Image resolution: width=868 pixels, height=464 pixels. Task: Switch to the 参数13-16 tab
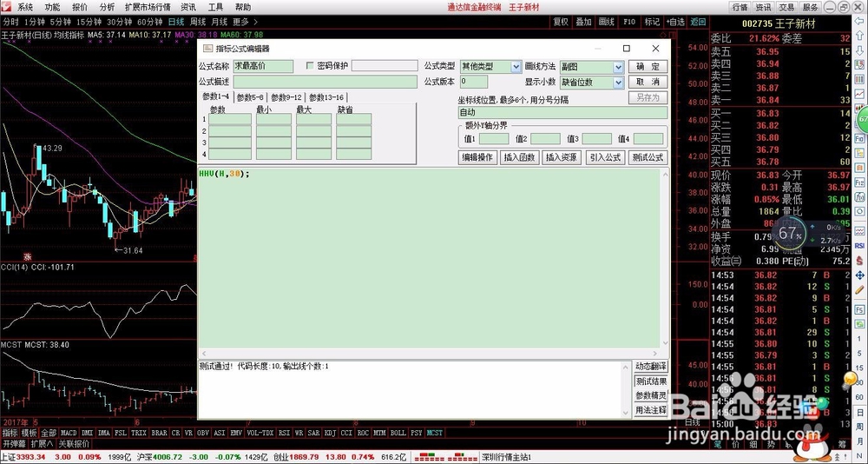tap(326, 97)
